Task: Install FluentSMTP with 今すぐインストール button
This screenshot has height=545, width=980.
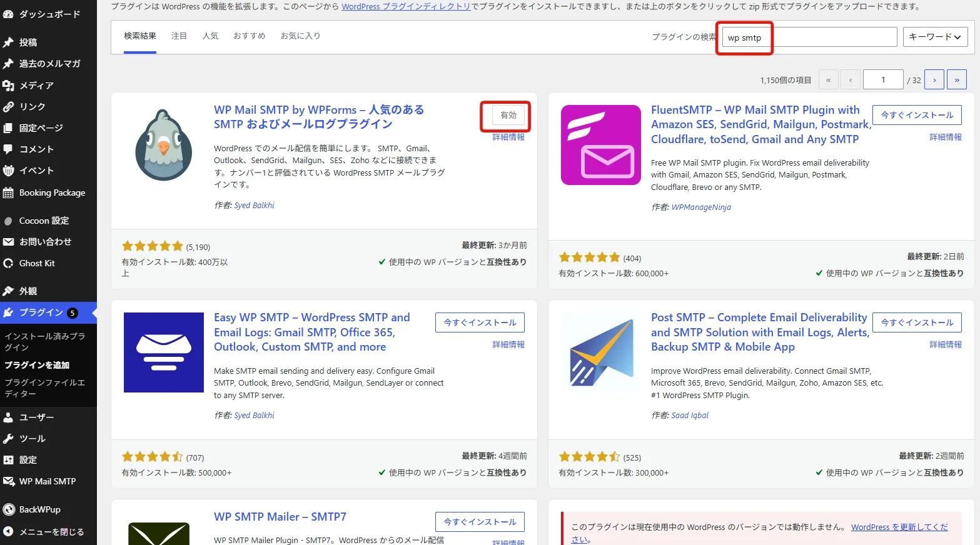Action: pos(917,115)
